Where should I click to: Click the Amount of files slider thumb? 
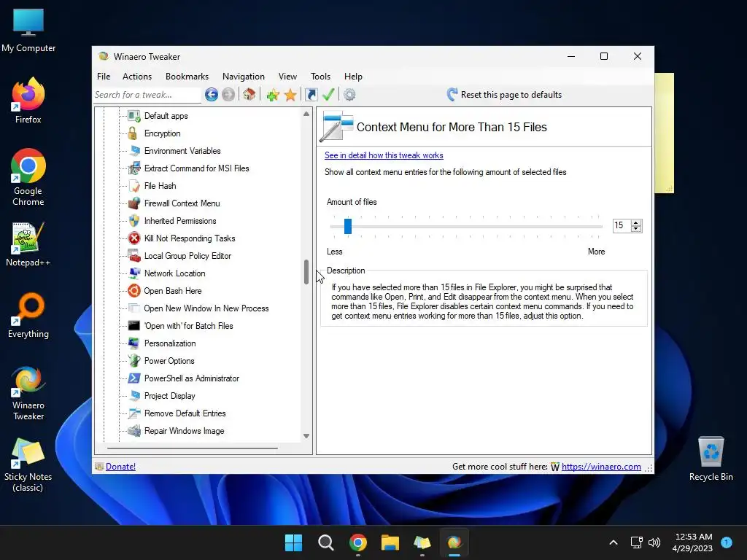348,226
